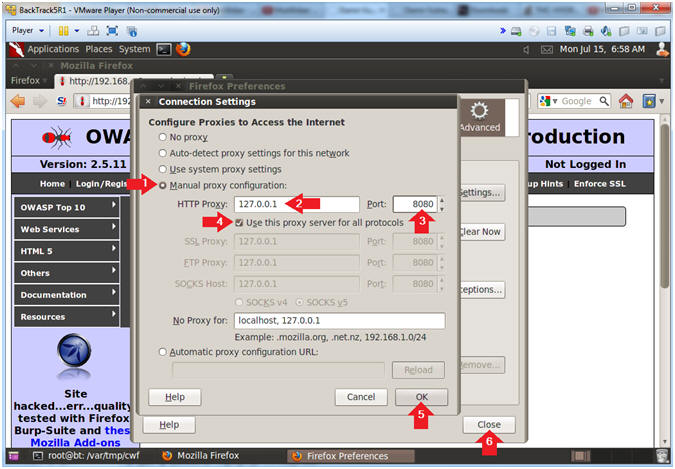Click the Home link on Mutillidae page
This screenshot has height=469, width=675.
point(52,184)
